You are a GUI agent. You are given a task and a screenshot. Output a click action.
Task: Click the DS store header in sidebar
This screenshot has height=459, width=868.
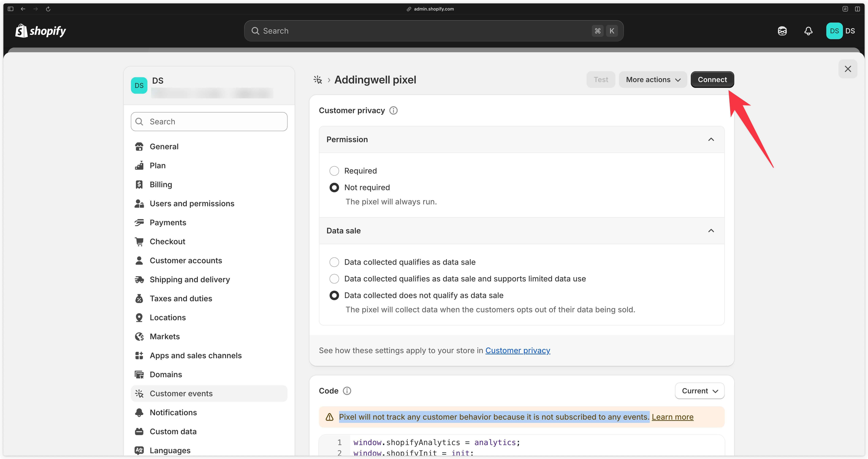click(x=209, y=86)
